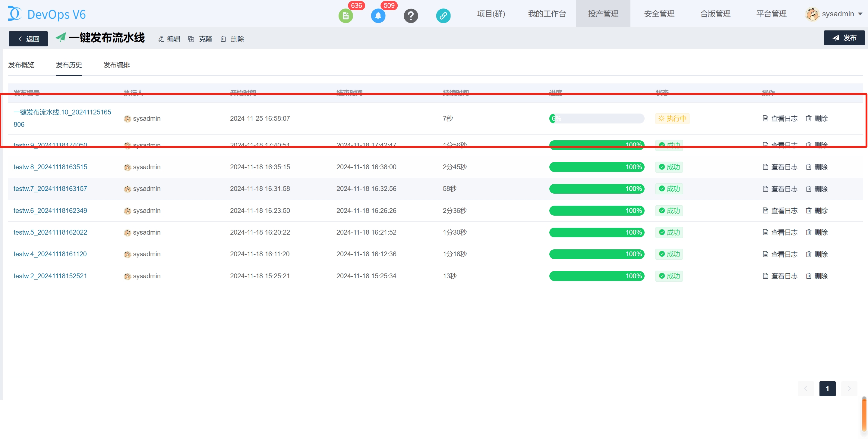Screen dimensions: 868x440
Task: Open the bell notifications icon
Action: coord(378,15)
